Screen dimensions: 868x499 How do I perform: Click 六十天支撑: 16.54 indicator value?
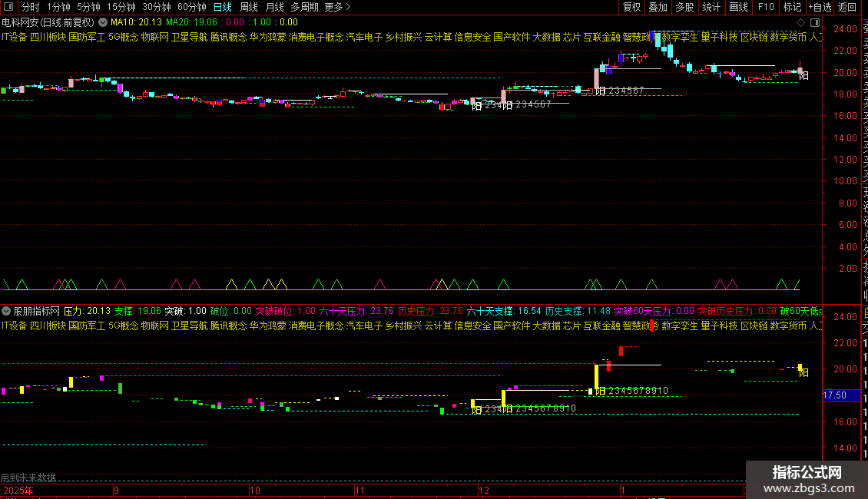pos(504,312)
